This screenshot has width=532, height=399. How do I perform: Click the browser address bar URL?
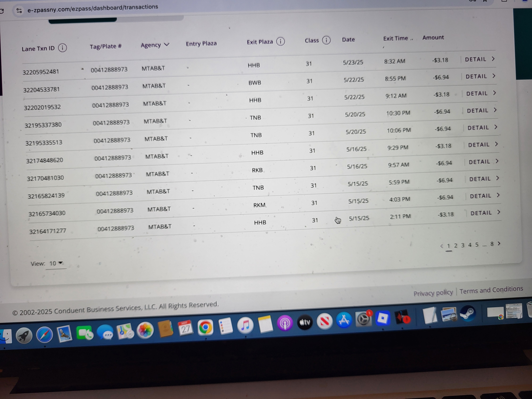point(93,9)
